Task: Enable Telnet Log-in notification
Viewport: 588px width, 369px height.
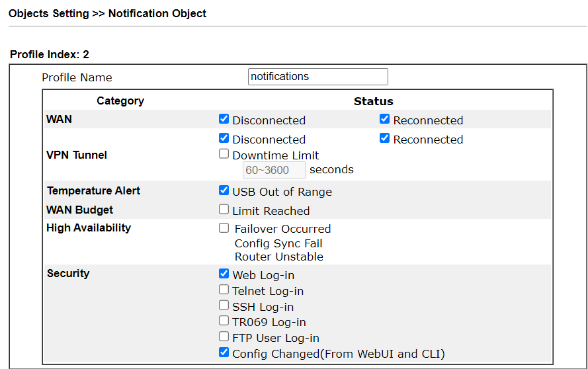Action: [x=224, y=290]
